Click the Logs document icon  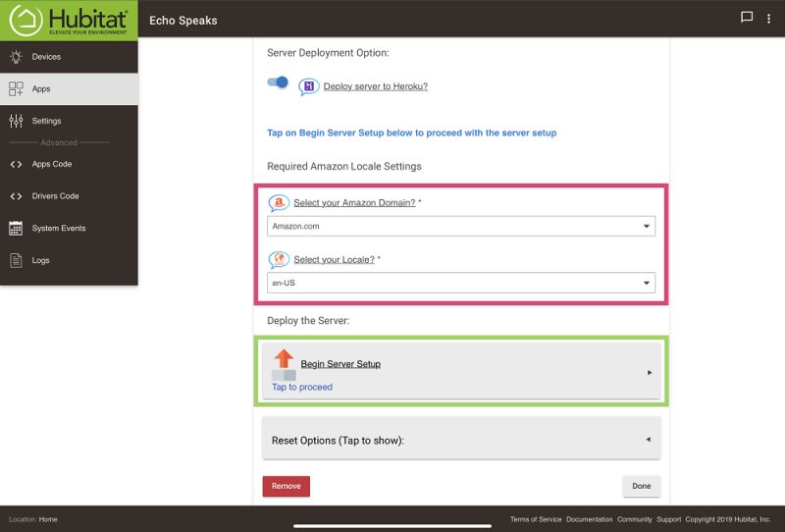point(16,260)
